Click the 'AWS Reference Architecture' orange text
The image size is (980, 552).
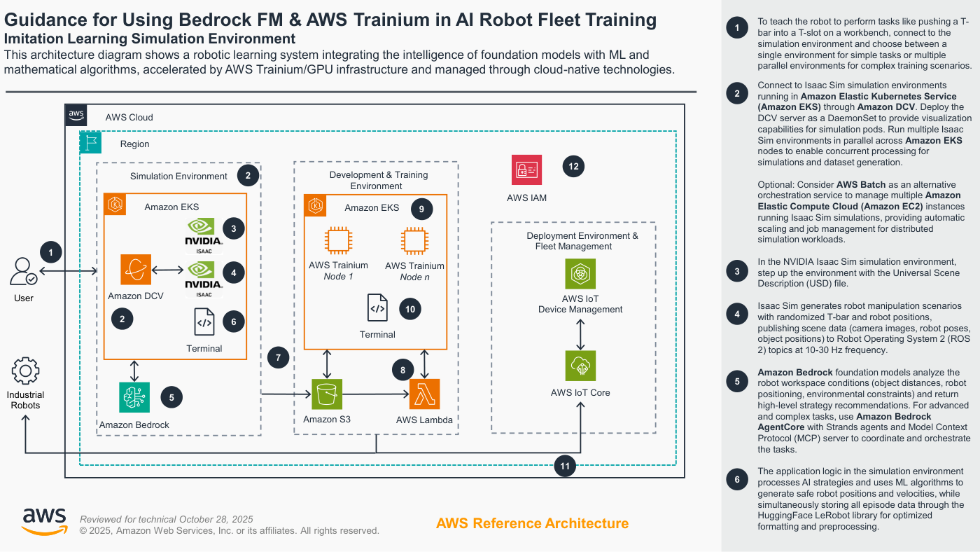[x=532, y=523]
